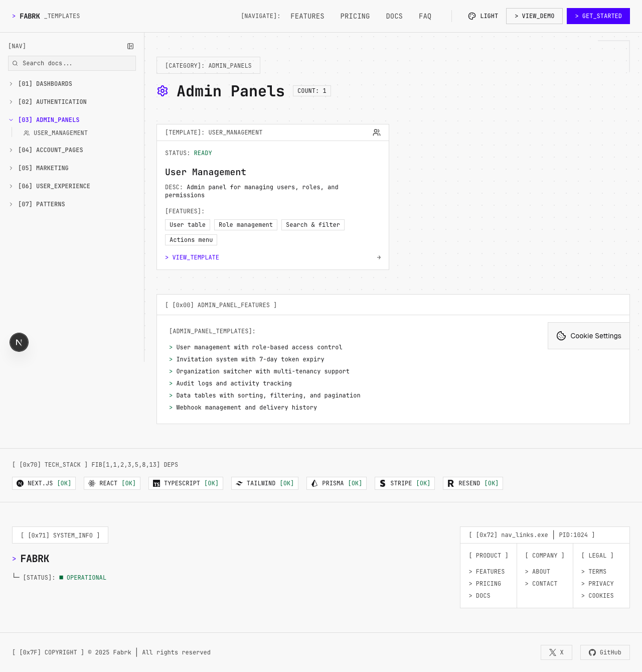Click the 'Actions menu' feature tag

191,240
